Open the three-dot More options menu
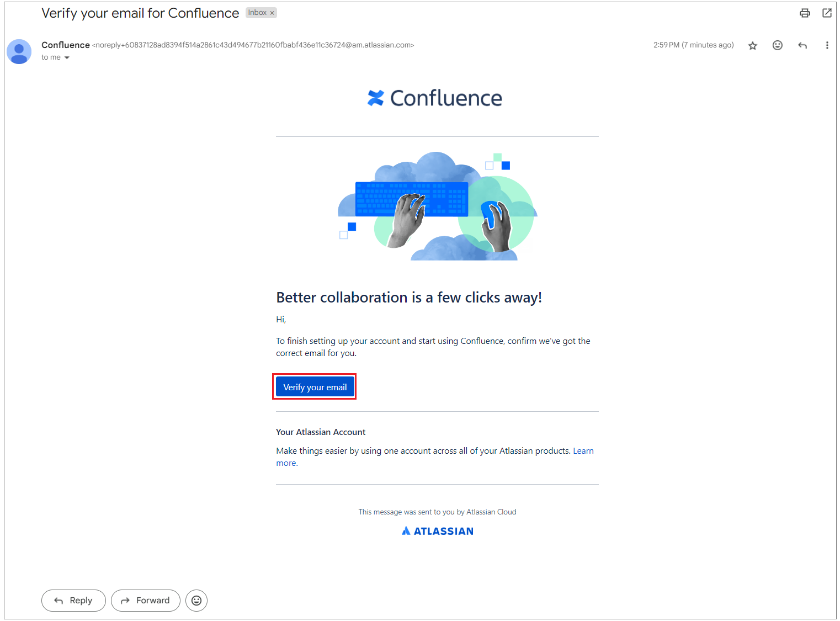 pyautogui.click(x=827, y=45)
